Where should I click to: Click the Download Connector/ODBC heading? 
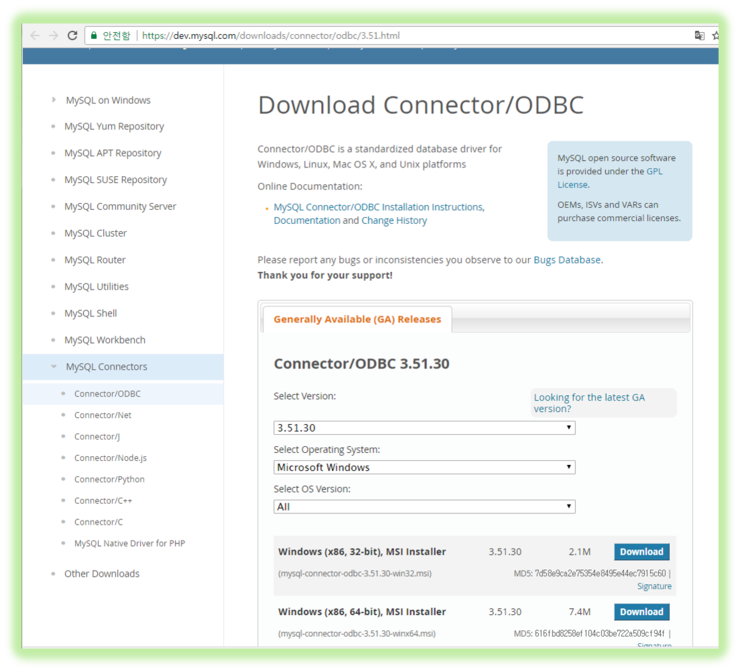click(421, 105)
